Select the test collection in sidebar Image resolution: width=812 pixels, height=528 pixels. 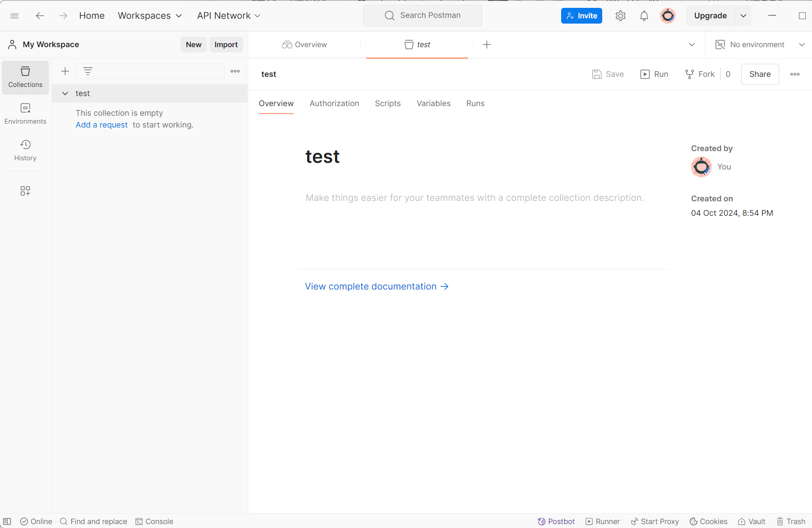click(150, 93)
